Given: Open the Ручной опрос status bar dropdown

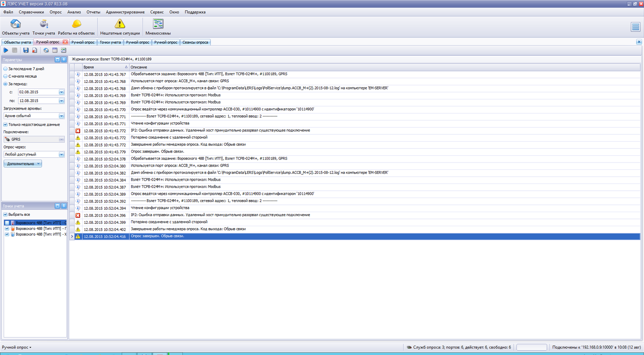Looking at the screenshot, I should pyautogui.click(x=17, y=347).
